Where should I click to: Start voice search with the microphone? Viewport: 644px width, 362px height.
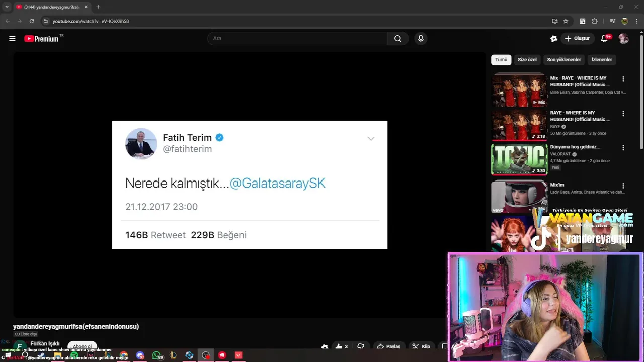(x=421, y=38)
